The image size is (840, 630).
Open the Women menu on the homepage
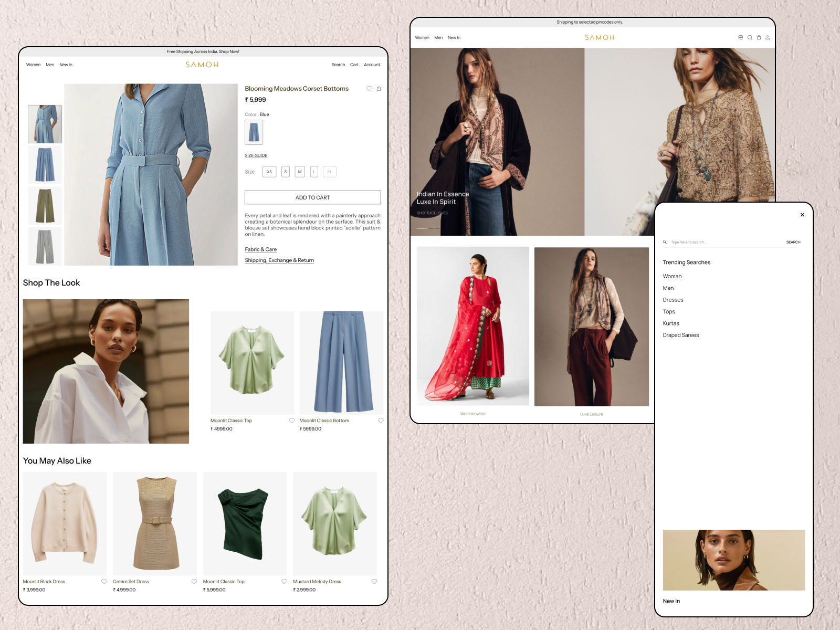point(422,37)
